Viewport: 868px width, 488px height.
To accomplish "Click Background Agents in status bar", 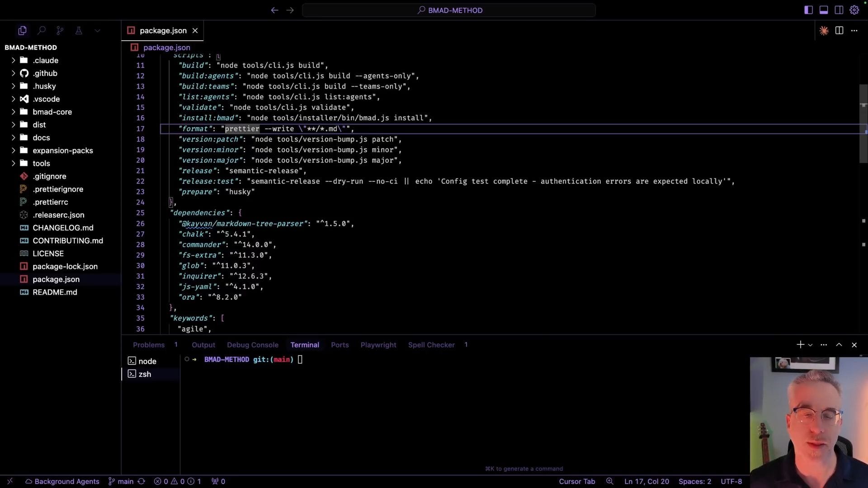I will click(62, 482).
